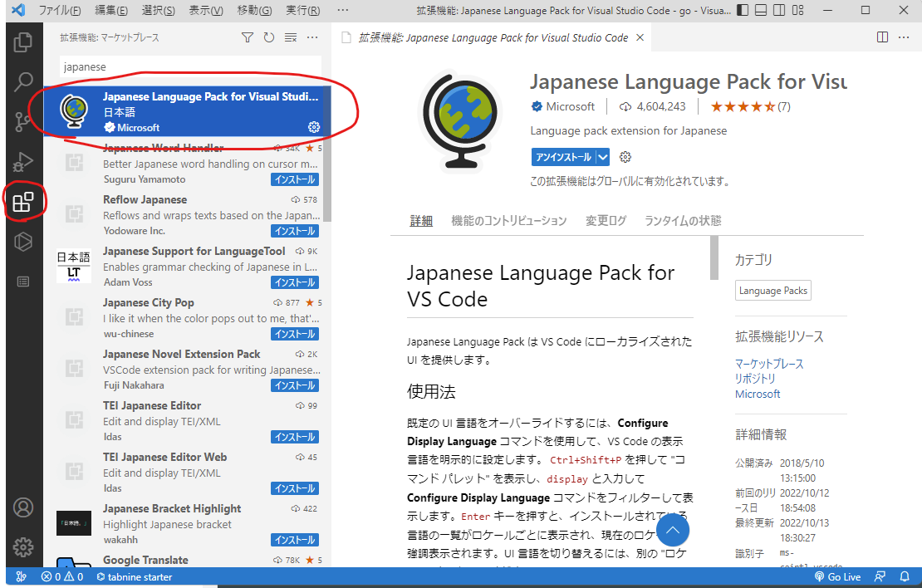Expand the overflow menu ellipsis in menu bar
The image size is (922, 588).
(x=343, y=10)
